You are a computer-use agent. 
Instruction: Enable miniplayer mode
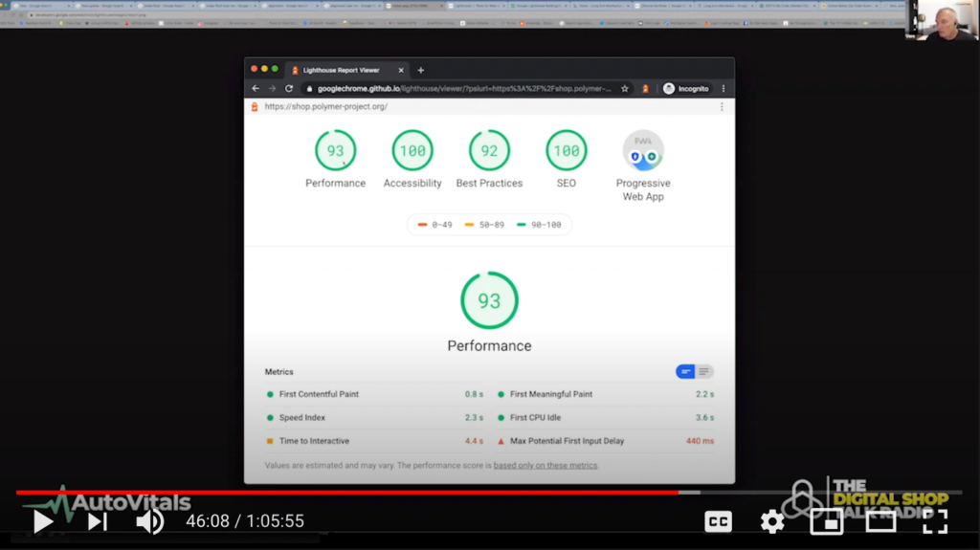(x=826, y=521)
